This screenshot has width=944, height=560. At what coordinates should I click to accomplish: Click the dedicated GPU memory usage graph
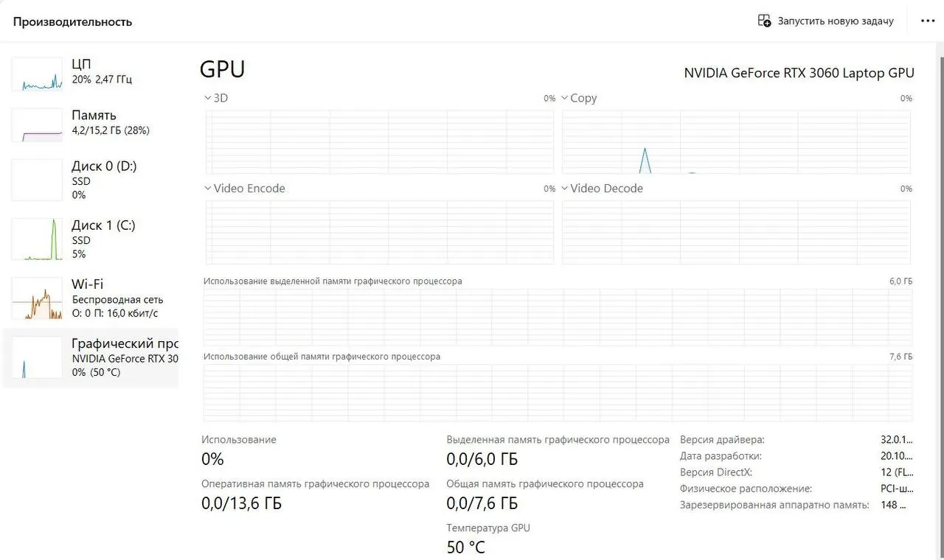click(558, 317)
